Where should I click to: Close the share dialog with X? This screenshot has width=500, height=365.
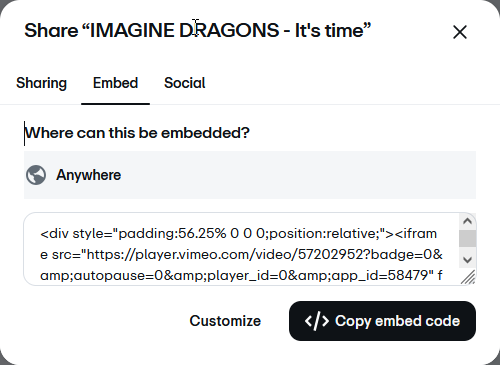click(460, 32)
